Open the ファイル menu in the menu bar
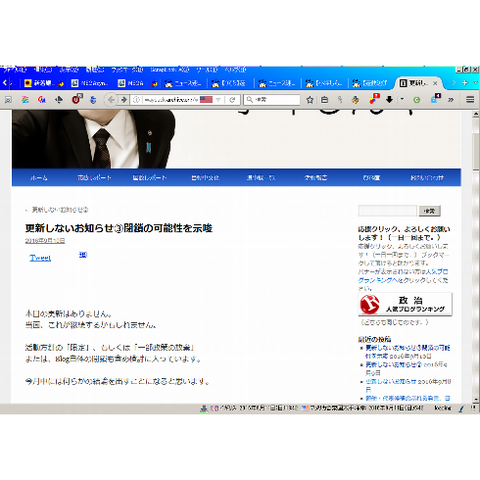The image size is (480, 480). click(x=14, y=70)
